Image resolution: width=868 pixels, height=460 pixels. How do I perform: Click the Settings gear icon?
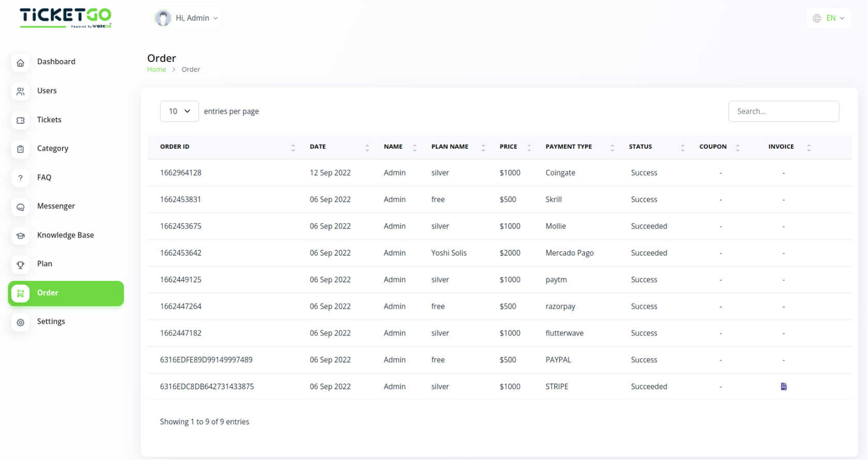point(21,323)
